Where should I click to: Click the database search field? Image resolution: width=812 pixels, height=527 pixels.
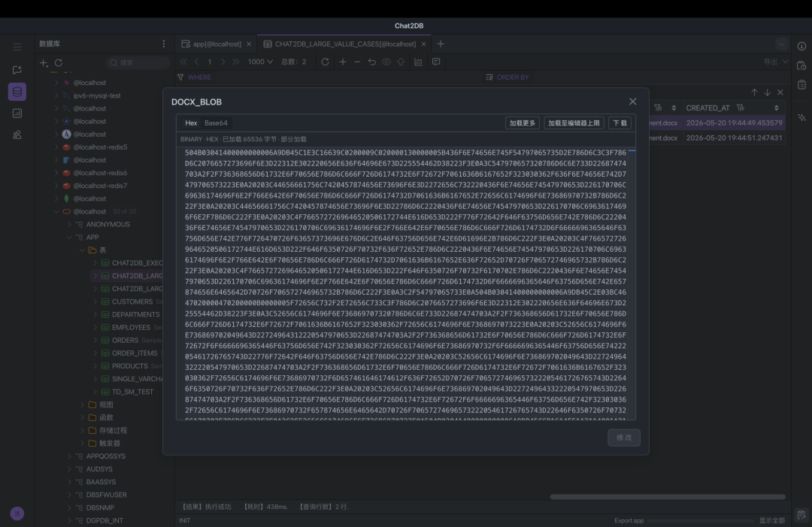[x=138, y=62]
